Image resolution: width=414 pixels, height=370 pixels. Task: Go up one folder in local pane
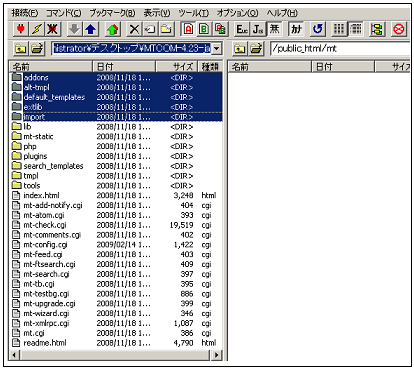21,49
